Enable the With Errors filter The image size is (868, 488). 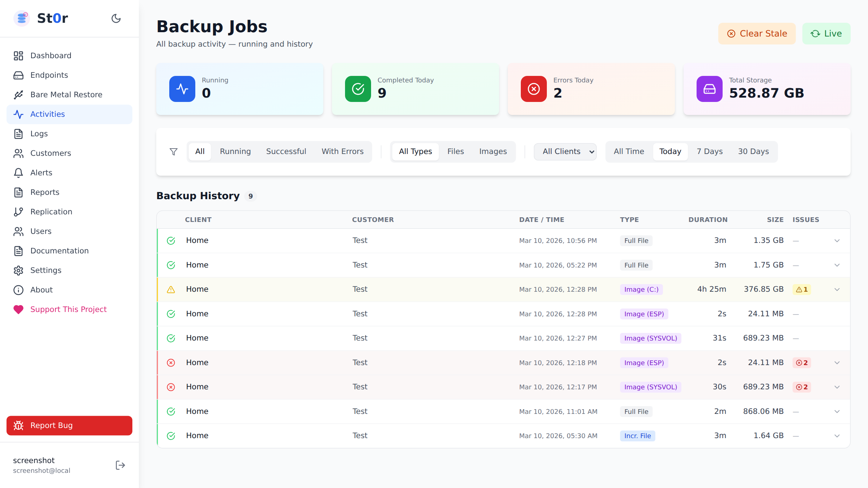tap(342, 151)
